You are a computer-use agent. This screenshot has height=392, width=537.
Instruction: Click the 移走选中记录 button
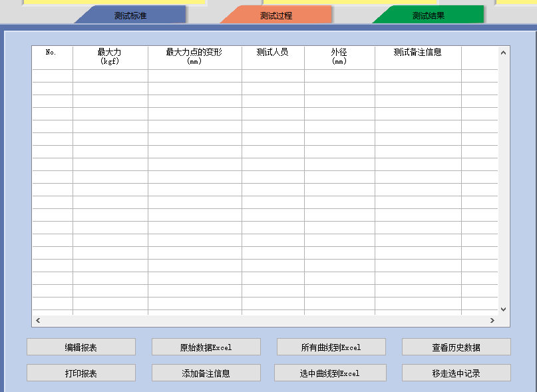(x=456, y=373)
